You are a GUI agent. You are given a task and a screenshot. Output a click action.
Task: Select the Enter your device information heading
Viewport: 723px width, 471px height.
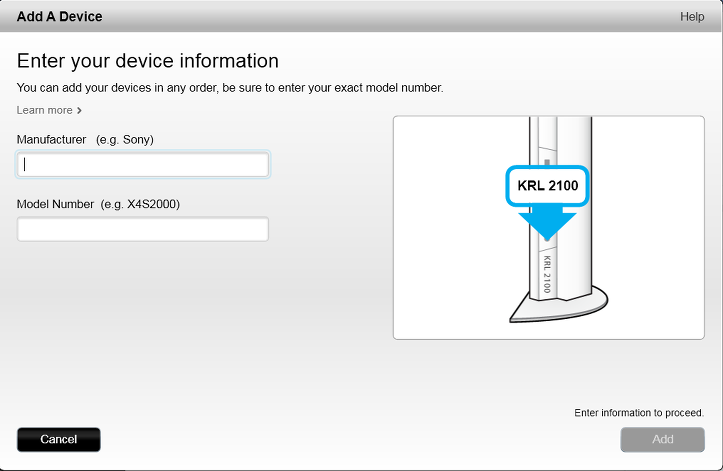tap(147, 61)
